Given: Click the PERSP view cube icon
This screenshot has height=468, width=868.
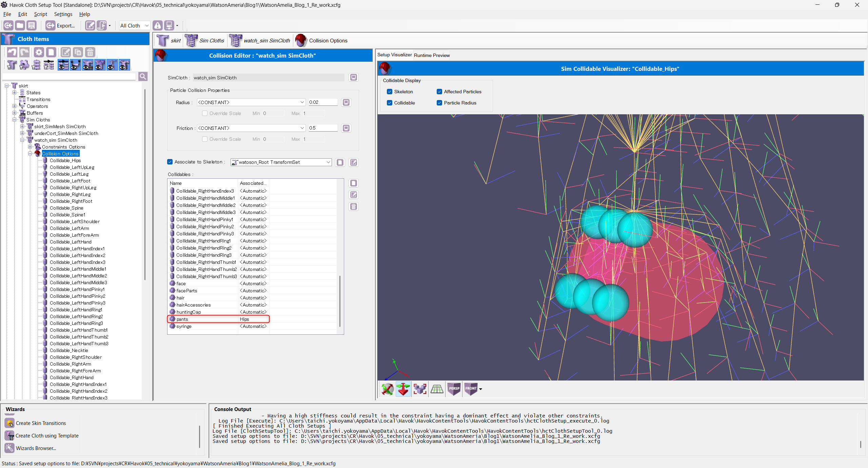Looking at the screenshot, I should 454,389.
